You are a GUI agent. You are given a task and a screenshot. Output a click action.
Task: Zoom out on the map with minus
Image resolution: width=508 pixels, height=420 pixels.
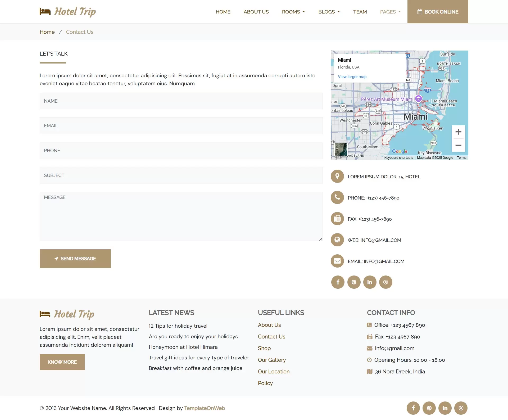459,145
